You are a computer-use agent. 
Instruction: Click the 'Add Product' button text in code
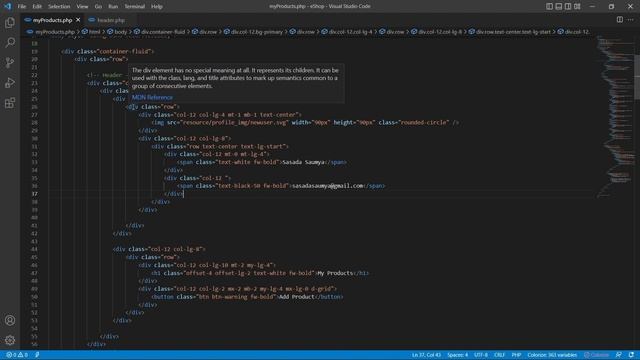(297, 296)
